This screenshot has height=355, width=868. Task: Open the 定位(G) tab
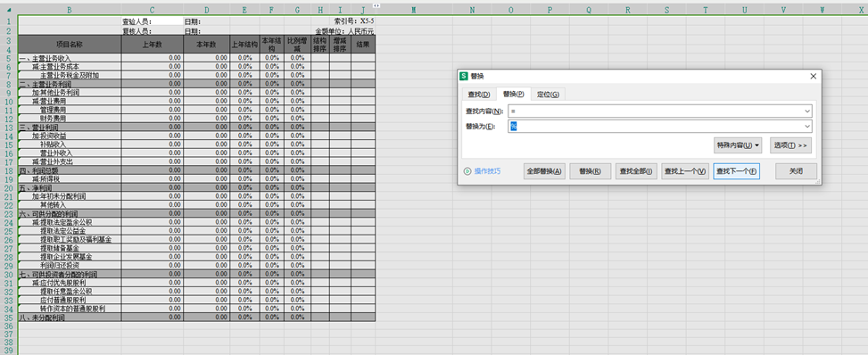[x=548, y=95]
